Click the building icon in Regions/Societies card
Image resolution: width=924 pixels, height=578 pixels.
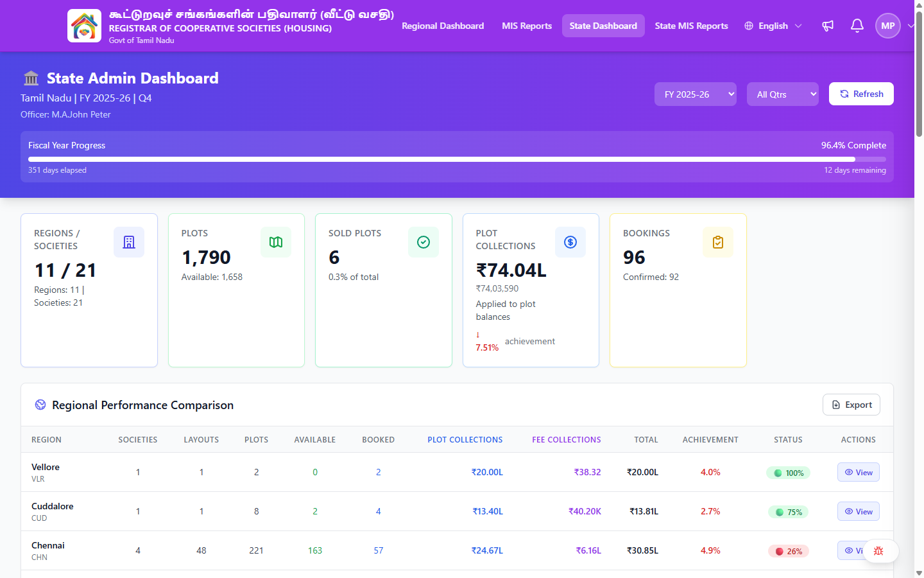pos(129,242)
